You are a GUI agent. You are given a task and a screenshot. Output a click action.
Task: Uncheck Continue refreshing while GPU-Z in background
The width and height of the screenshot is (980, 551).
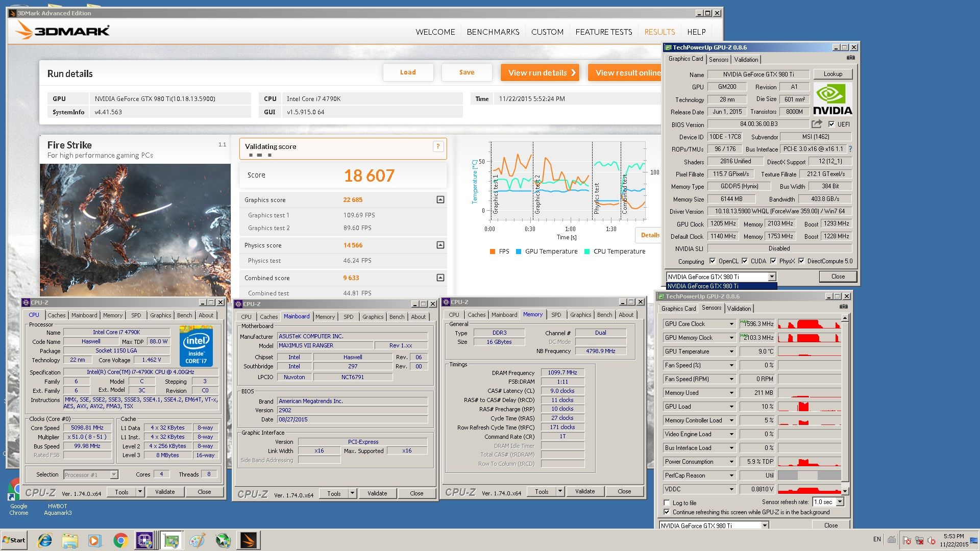click(667, 512)
